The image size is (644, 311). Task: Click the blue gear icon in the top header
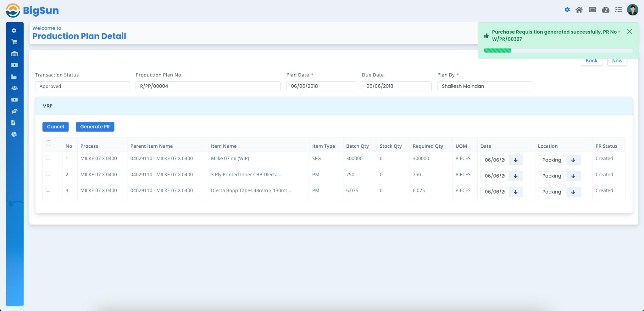(x=567, y=10)
